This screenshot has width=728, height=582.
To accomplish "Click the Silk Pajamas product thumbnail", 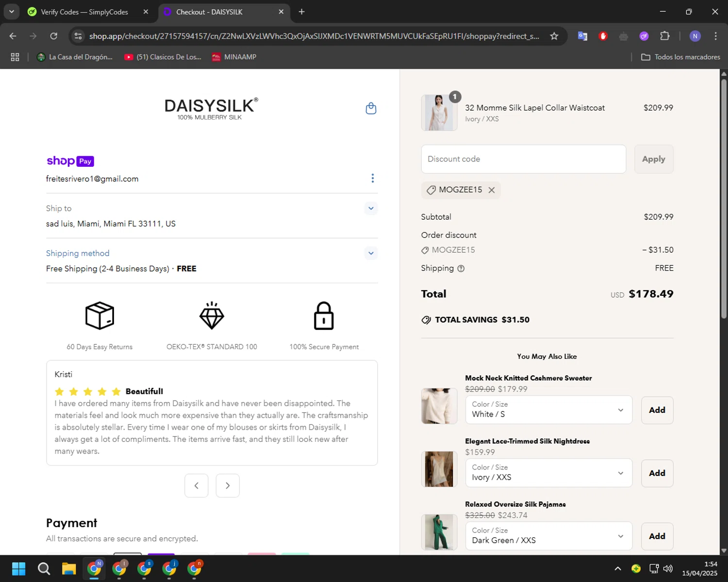I will point(439,532).
